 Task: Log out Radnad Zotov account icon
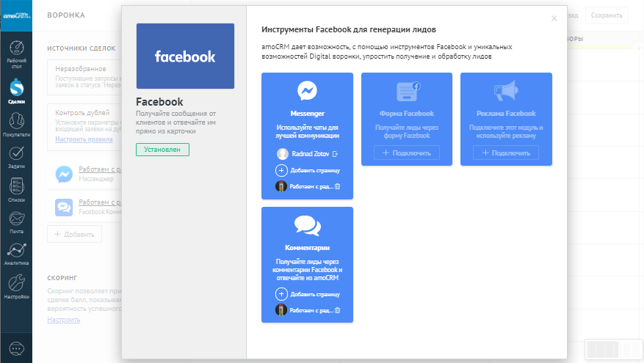tap(335, 154)
